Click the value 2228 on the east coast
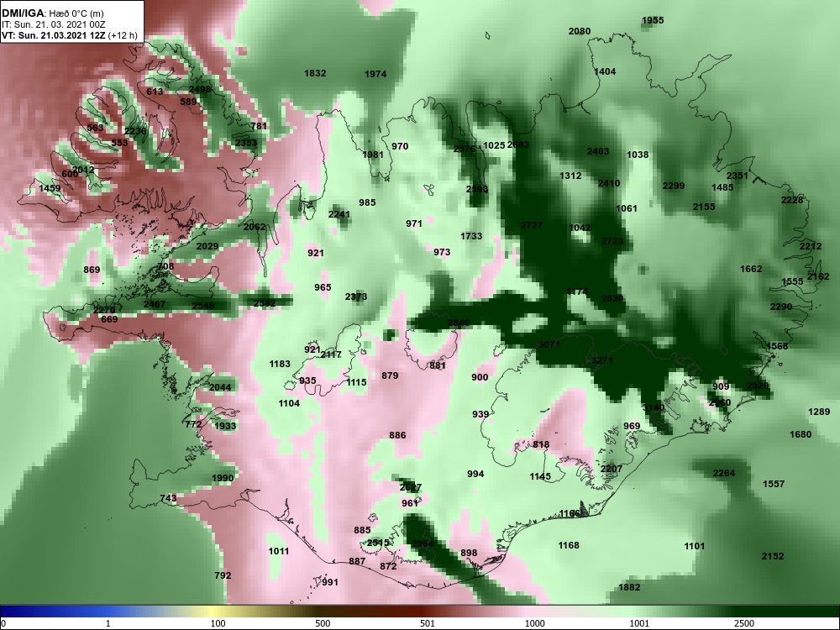 point(792,200)
